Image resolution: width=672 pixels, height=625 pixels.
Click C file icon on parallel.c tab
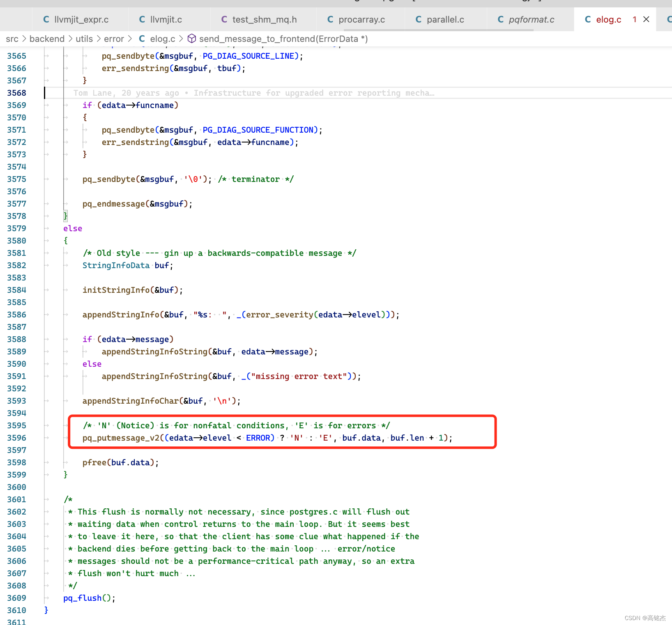point(419,19)
